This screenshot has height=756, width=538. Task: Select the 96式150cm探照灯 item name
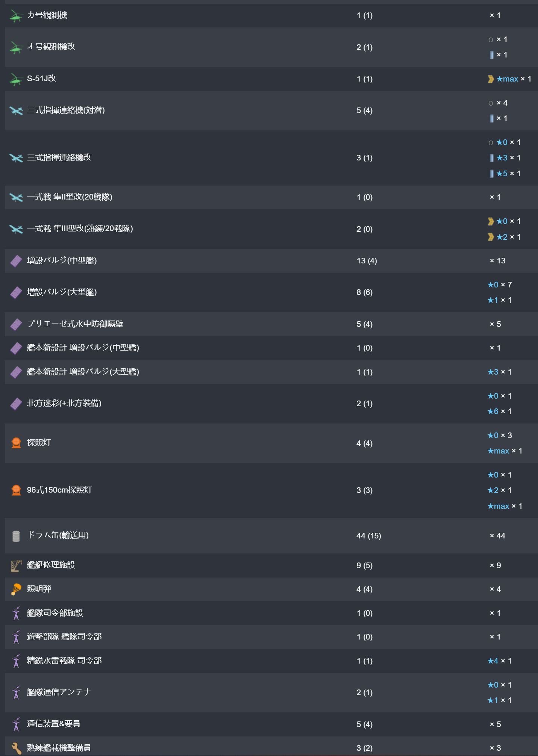pos(59,490)
